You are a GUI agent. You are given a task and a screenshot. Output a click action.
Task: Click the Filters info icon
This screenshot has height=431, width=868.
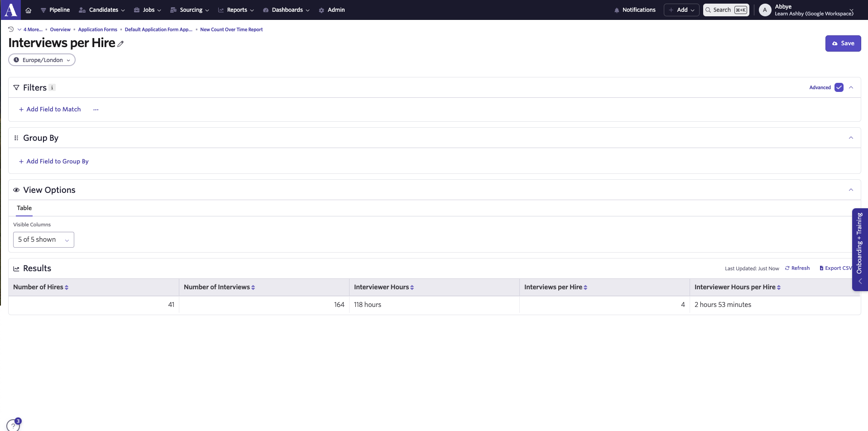click(52, 88)
